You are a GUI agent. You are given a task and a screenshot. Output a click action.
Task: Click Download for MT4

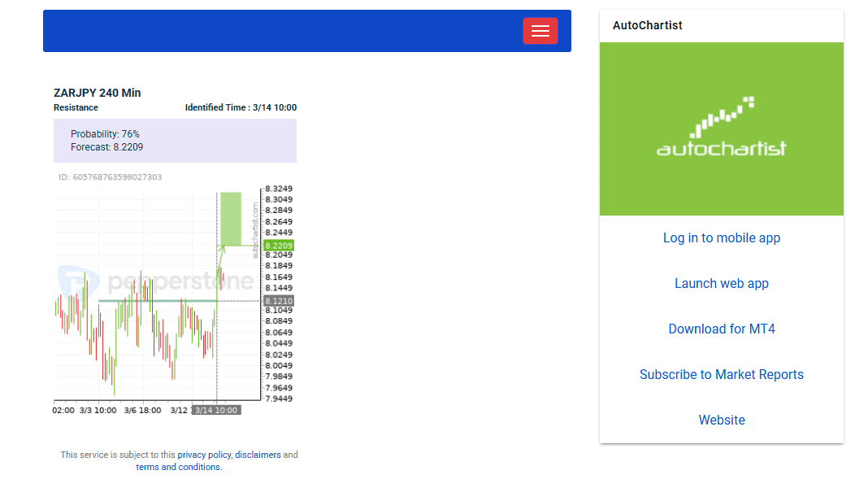tap(722, 329)
